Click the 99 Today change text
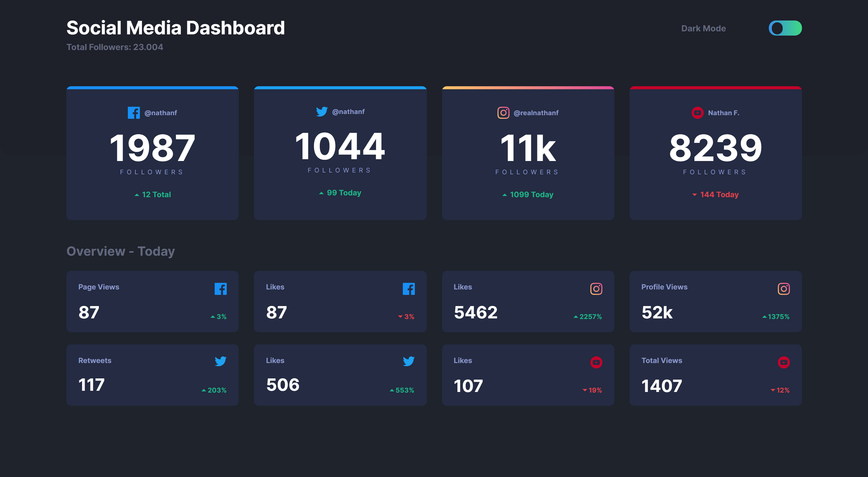Image resolution: width=868 pixels, height=477 pixels. click(x=344, y=193)
